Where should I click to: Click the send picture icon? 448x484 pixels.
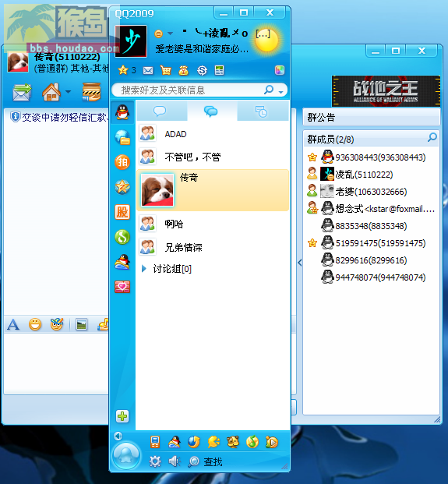click(x=81, y=324)
